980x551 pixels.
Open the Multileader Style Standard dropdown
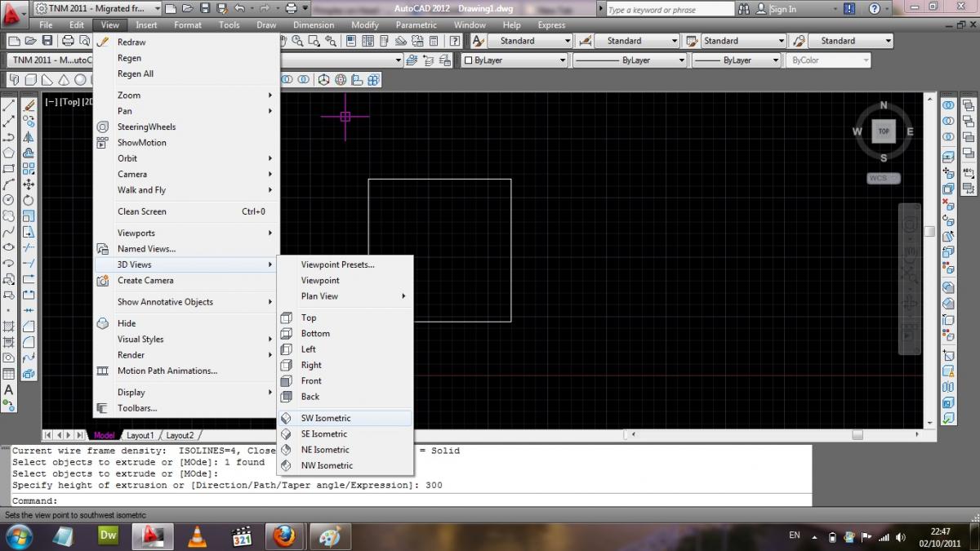849,41
